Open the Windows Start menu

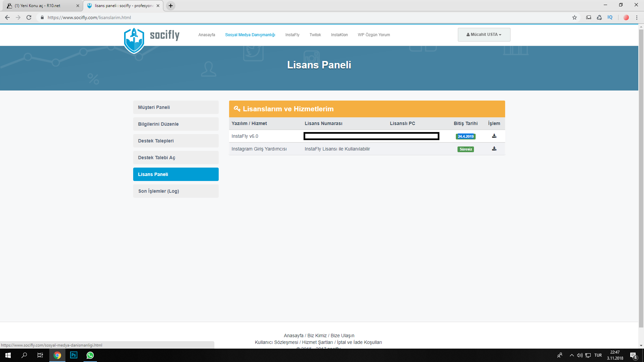[8, 355]
